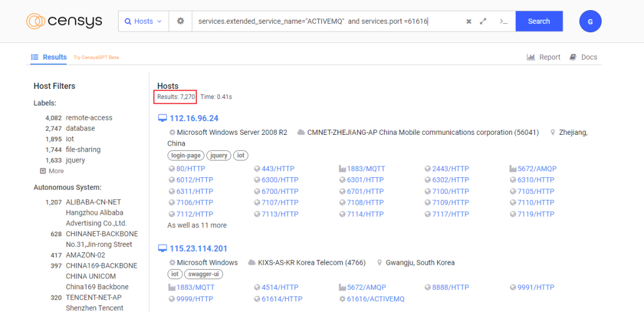Click the swagger-ui tag
The height and width of the screenshot is (312, 644).
[x=203, y=274]
